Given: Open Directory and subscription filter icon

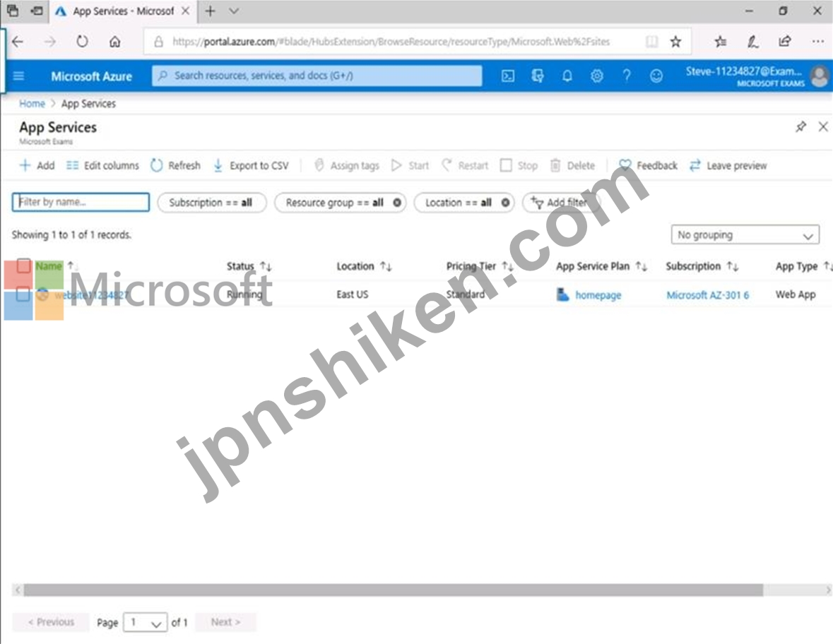Looking at the screenshot, I should tap(538, 76).
